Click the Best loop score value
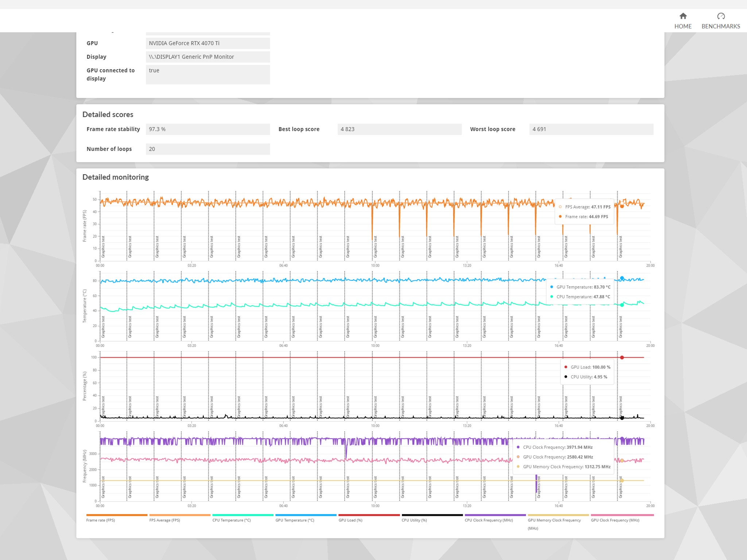The height and width of the screenshot is (560, 747). [399, 129]
